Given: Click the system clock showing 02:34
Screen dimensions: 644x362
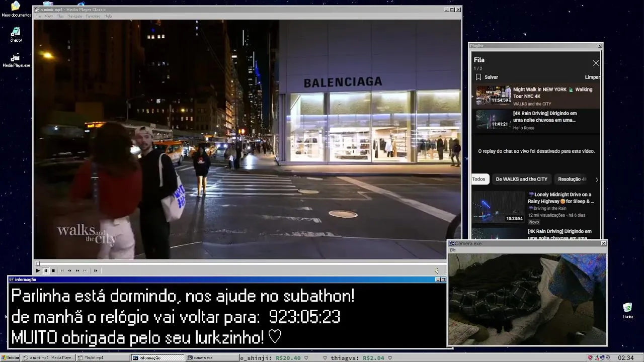Looking at the screenshot, I should click(x=626, y=357).
